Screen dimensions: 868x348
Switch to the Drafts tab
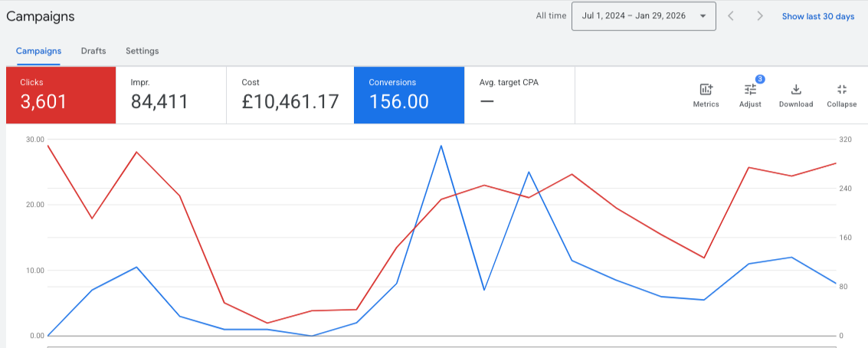point(93,51)
